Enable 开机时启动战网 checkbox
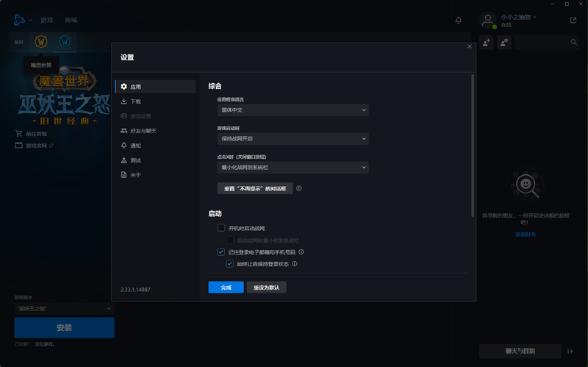The height and width of the screenshot is (367, 588). pyautogui.click(x=221, y=228)
